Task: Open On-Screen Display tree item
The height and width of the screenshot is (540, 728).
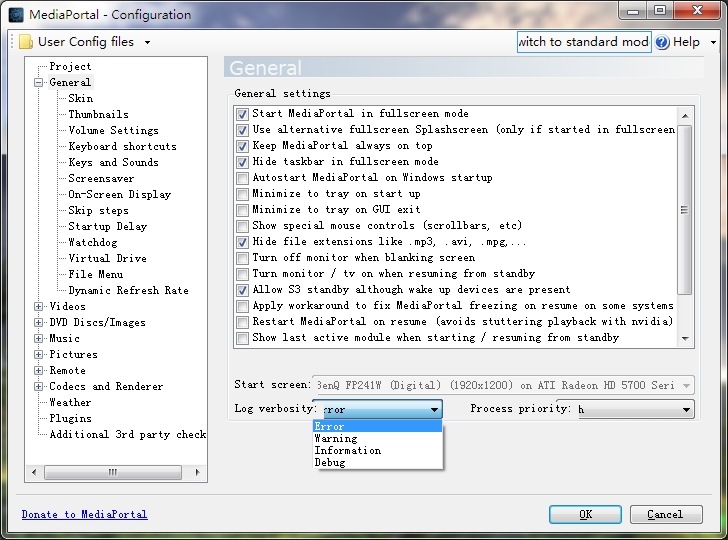Action: 119,195
